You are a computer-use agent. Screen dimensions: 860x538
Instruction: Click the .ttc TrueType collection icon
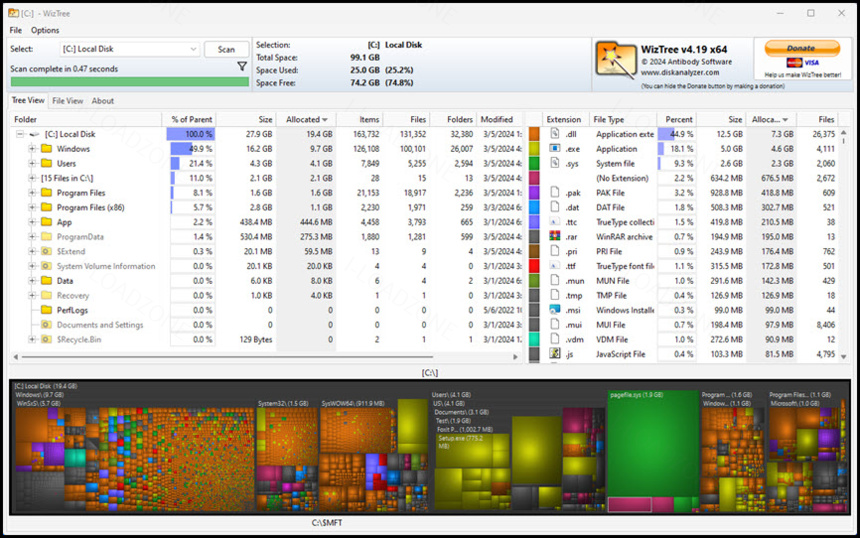click(555, 222)
